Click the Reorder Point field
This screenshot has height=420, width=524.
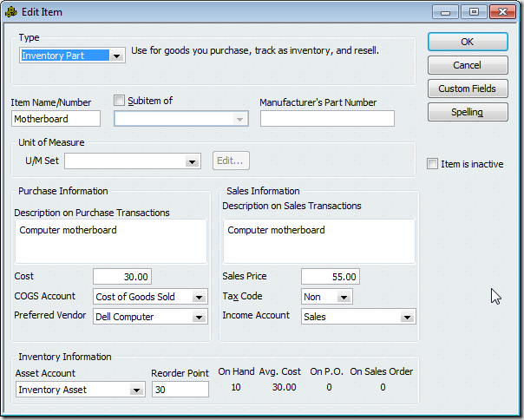[180, 390]
